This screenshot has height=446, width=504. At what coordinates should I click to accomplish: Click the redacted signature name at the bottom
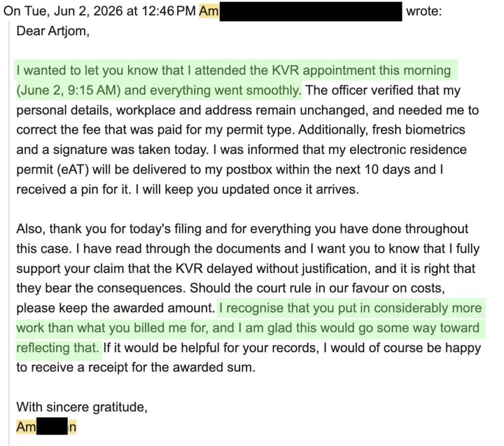(x=52, y=427)
